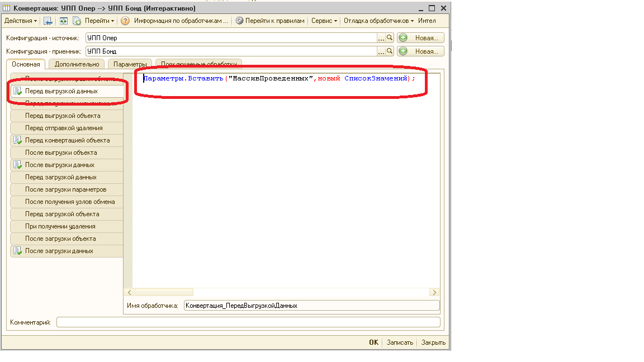Select handler После загрузки данных

coord(67,251)
